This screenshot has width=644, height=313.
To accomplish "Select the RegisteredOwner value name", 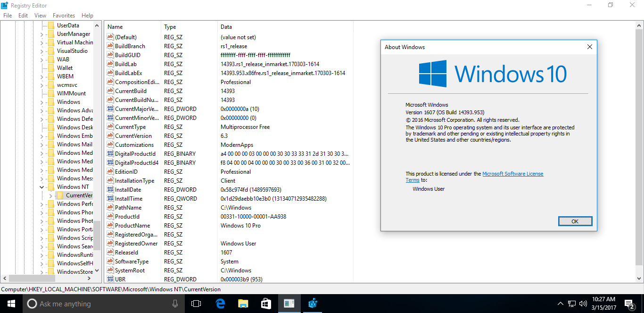I will point(136,244).
